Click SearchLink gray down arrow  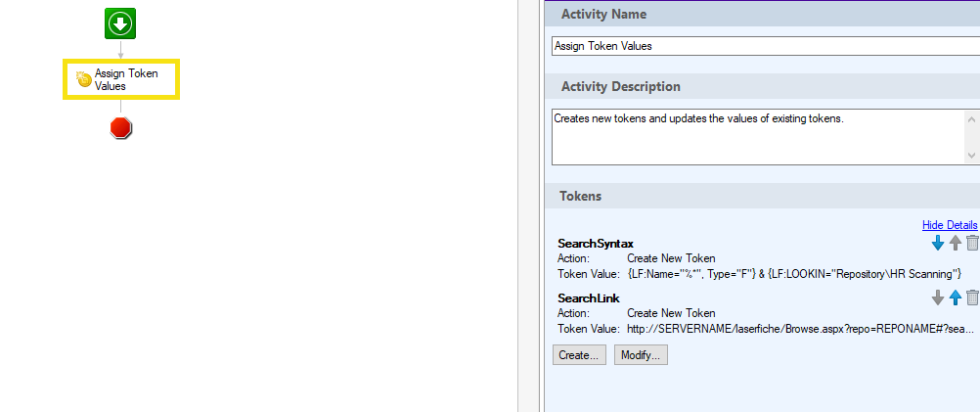pos(938,298)
